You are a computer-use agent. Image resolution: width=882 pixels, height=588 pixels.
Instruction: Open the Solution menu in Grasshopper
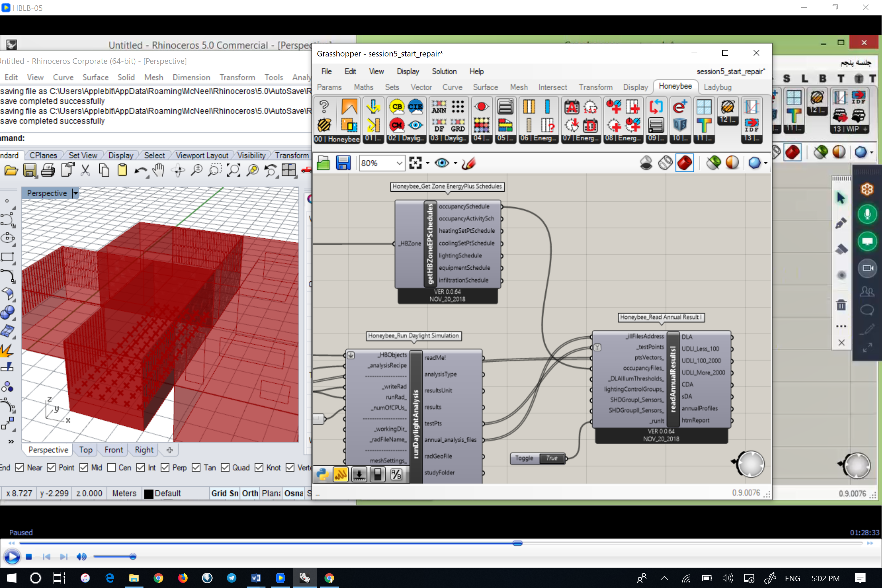click(444, 71)
